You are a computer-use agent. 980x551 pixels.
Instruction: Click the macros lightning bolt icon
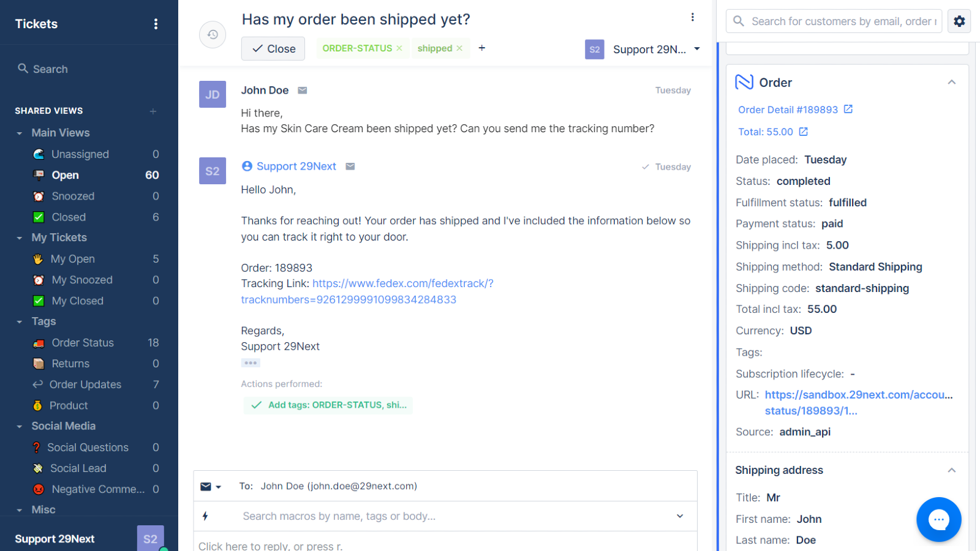click(x=205, y=516)
